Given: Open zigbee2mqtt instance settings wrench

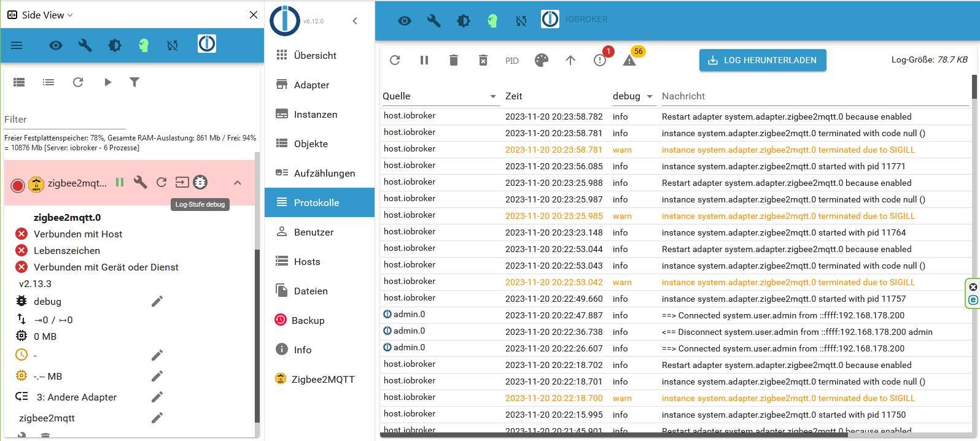Looking at the screenshot, I should tap(141, 182).
